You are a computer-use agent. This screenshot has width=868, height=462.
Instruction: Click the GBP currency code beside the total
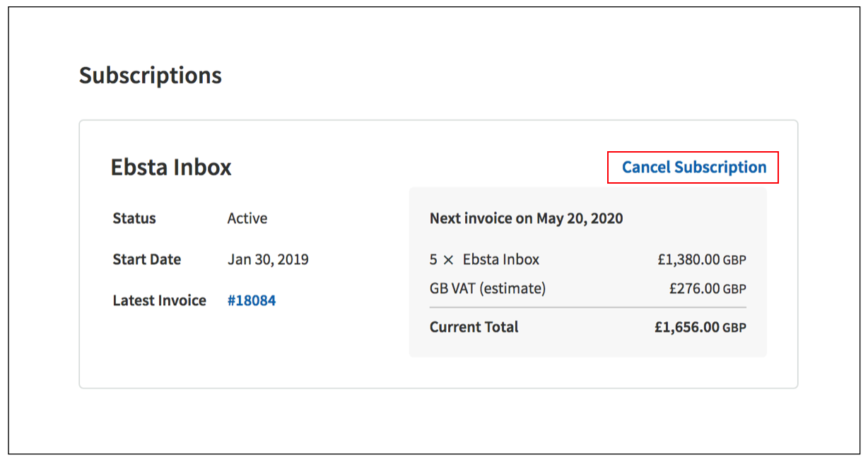click(x=734, y=328)
